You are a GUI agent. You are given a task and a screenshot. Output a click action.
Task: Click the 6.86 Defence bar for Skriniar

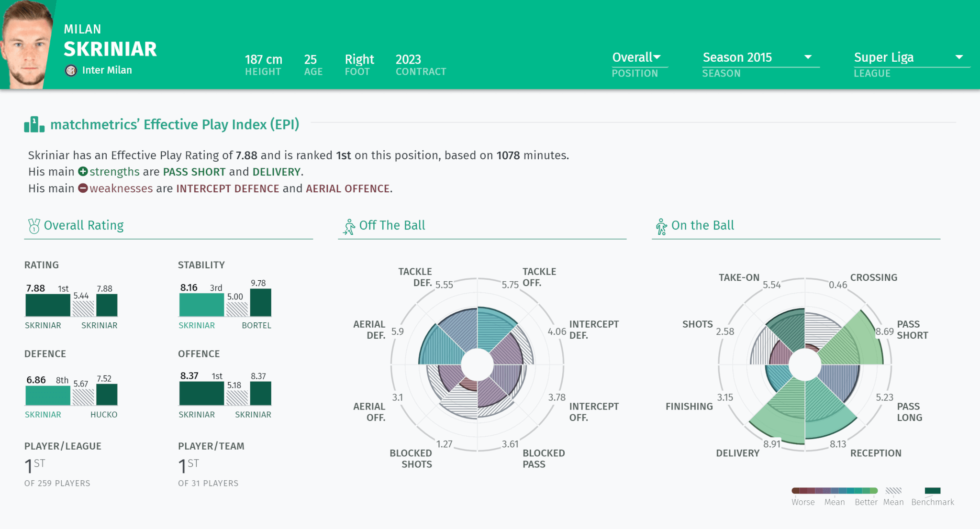point(48,396)
